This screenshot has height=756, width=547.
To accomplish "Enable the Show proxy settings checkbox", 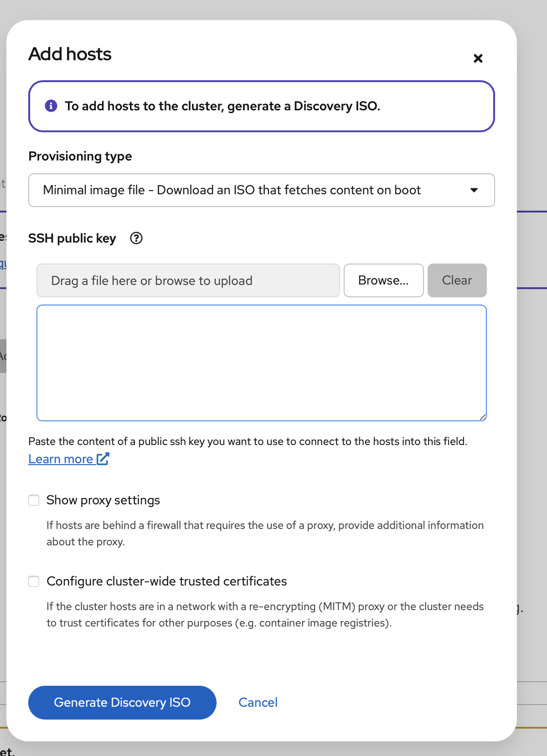I will pos(34,500).
